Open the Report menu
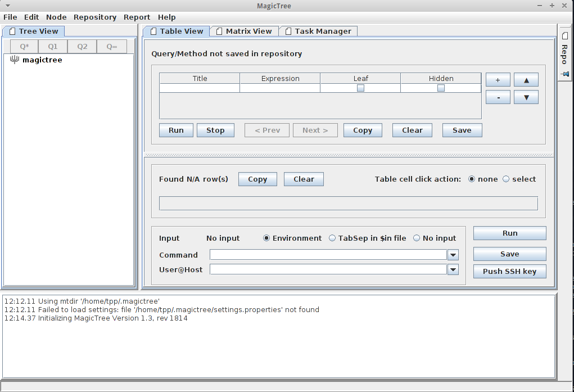Image resolution: width=574 pixels, height=392 pixels. [137, 17]
